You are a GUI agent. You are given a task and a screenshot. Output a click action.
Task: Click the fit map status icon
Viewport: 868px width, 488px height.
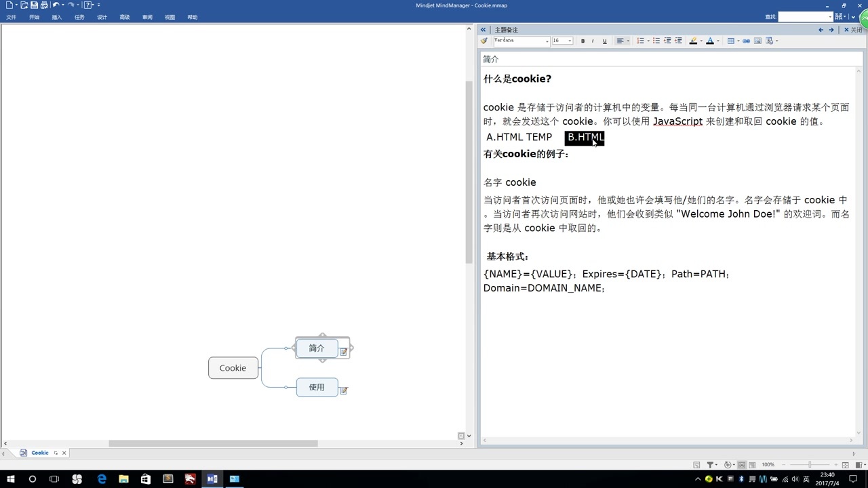846,465
